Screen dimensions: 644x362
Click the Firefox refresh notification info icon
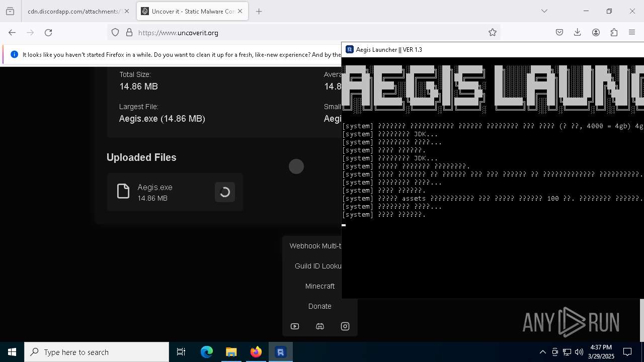[14, 54]
